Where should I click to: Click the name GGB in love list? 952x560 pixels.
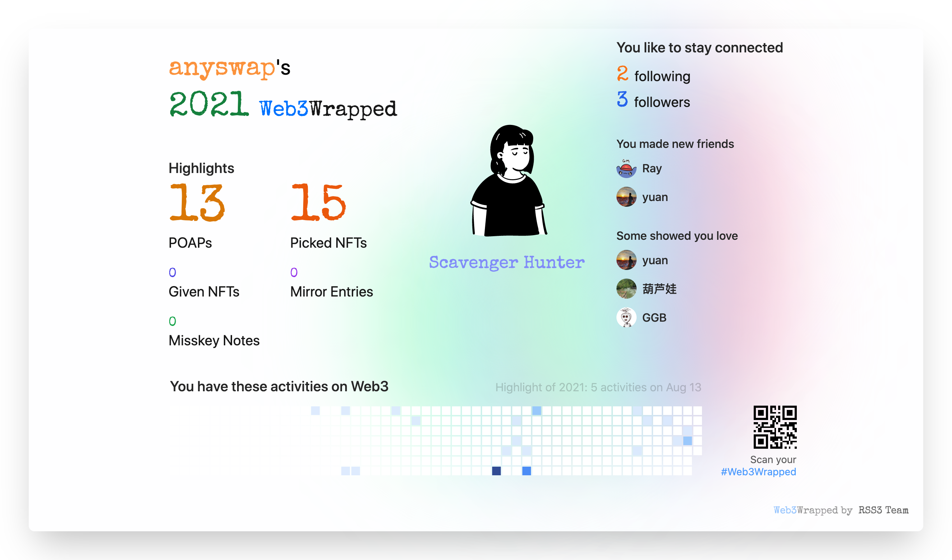coord(654,318)
